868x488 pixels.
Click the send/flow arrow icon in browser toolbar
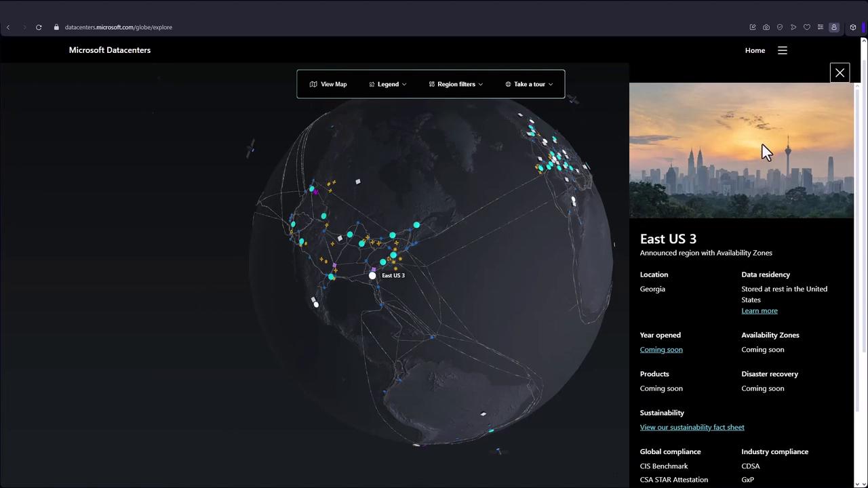793,27
